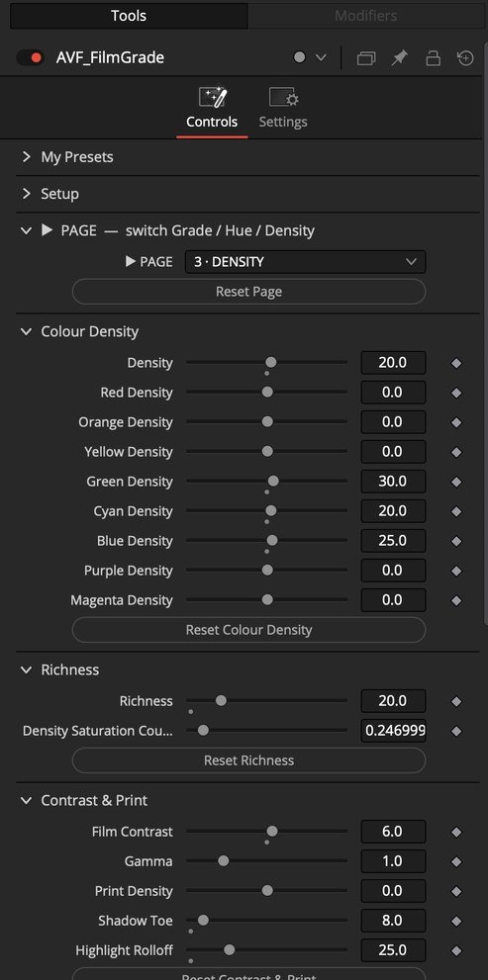The image size is (488, 980).
Task: Click the Gamma slider handle
Action: [x=224, y=860]
